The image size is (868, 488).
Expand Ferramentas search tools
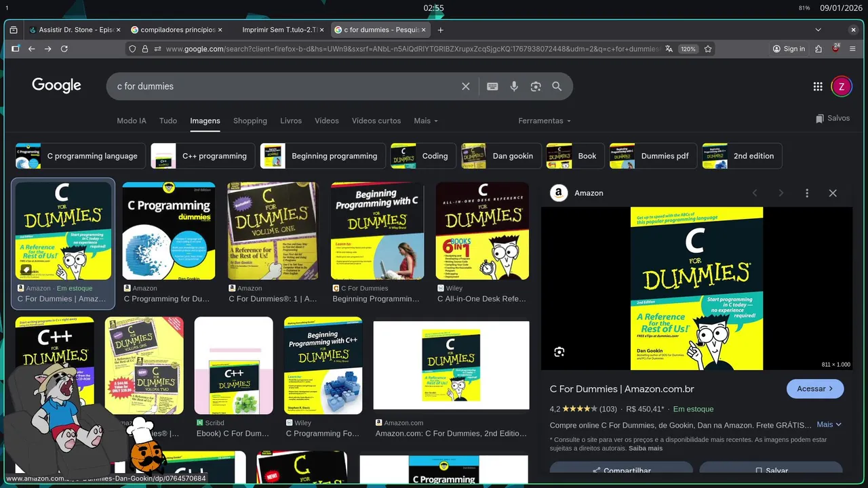pyautogui.click(x=545, y=121)
